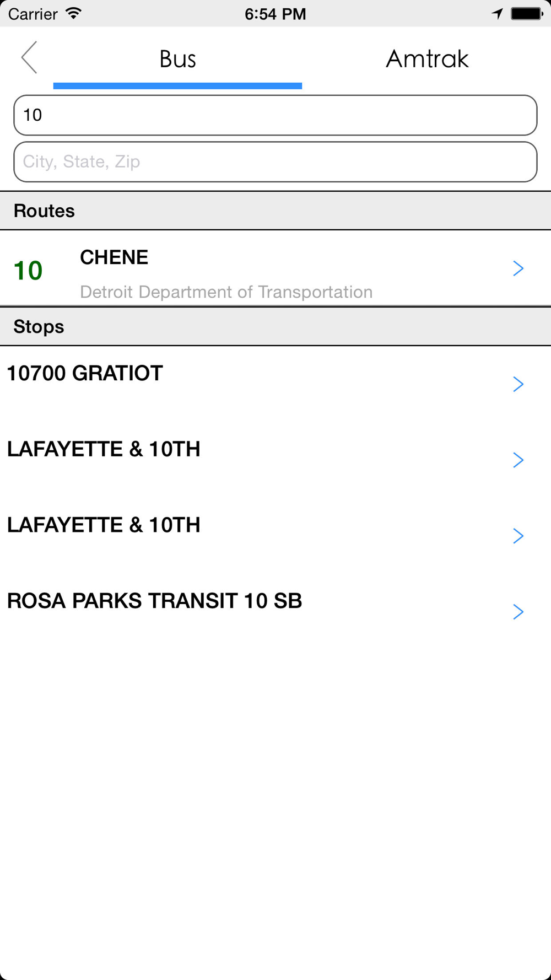Tap the chevron on the CHENE row
This screenshot has width=551, height=980.
(518, 268)
